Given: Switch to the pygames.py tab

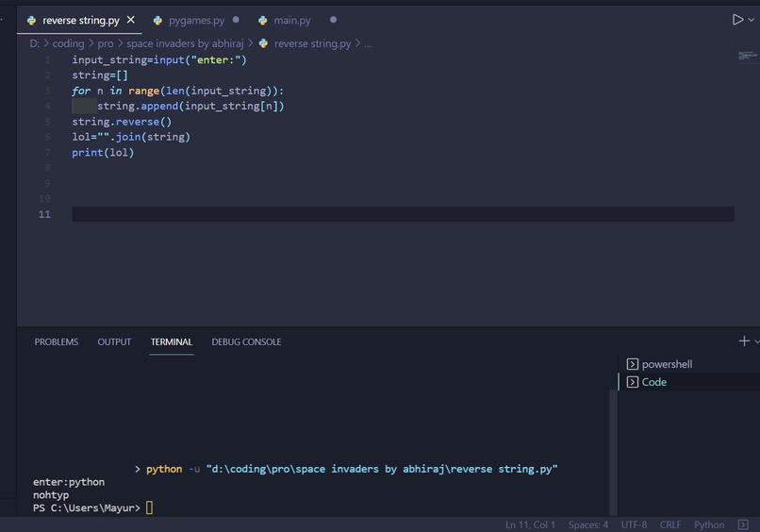Looking at the screenshot, I should 196,21.
